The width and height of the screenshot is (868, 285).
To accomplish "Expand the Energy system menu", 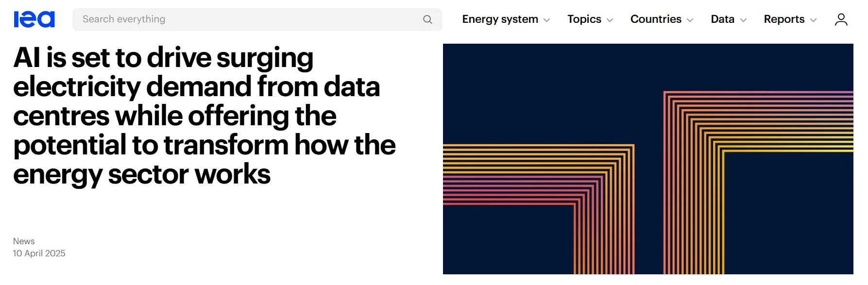I will coord(500,19).
